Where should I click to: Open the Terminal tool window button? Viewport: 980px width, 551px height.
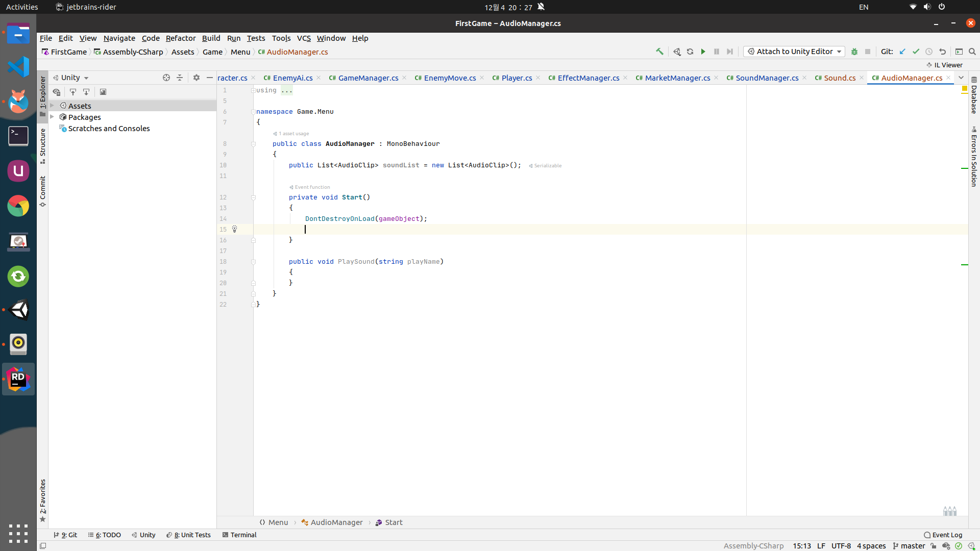pyautogui.click(x=239, y=535)
